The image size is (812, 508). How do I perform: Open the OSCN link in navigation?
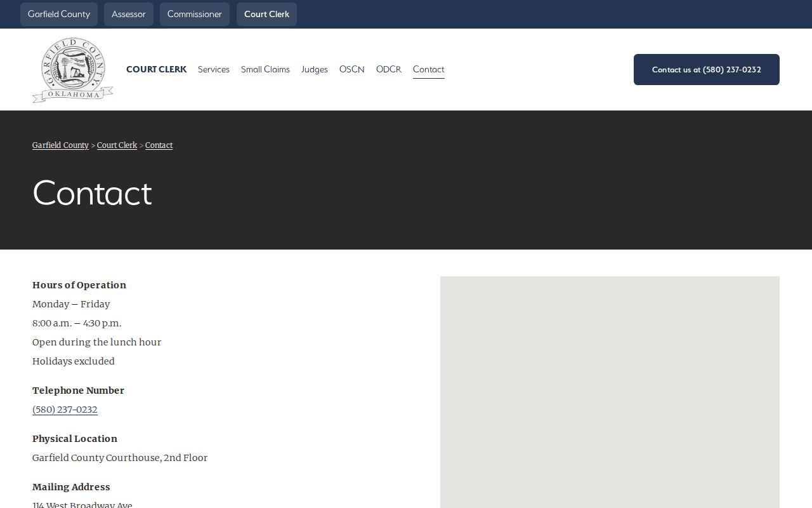click(x=352, y=69)
